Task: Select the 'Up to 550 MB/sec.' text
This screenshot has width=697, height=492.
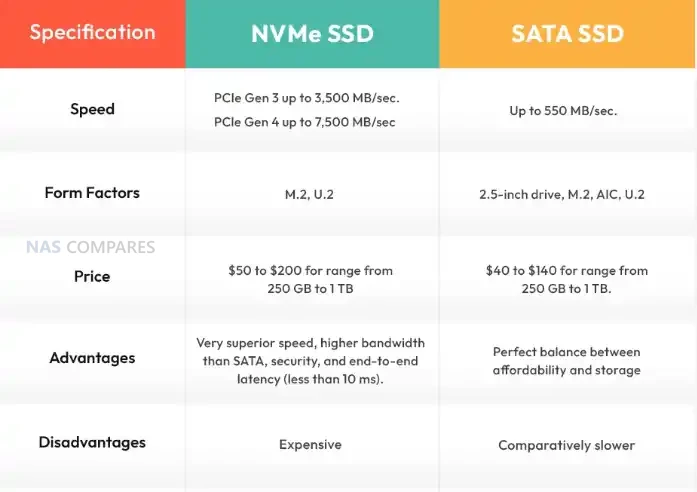Action: pos(563,110)
